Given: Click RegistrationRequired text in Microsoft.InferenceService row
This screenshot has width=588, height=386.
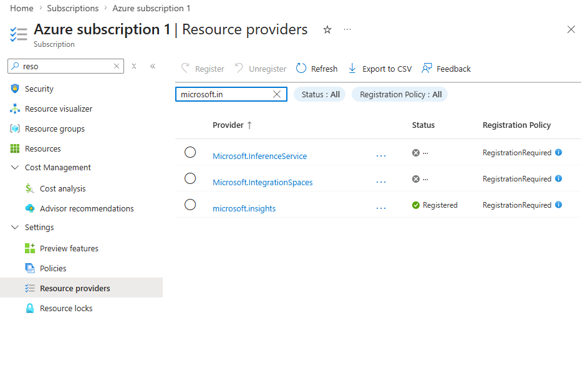Looking at the screenshot, I should [517, 153].
